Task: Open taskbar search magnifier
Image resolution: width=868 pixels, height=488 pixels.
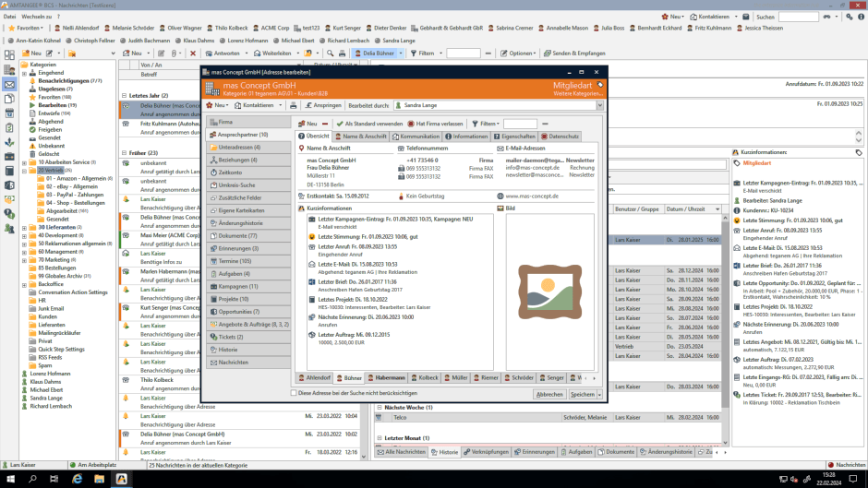Action: tap(32, 479)
